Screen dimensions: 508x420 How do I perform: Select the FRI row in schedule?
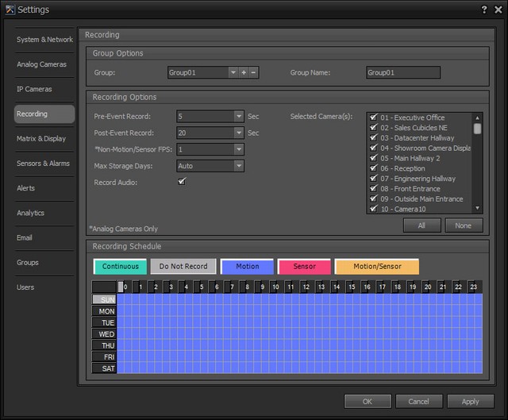104,356
